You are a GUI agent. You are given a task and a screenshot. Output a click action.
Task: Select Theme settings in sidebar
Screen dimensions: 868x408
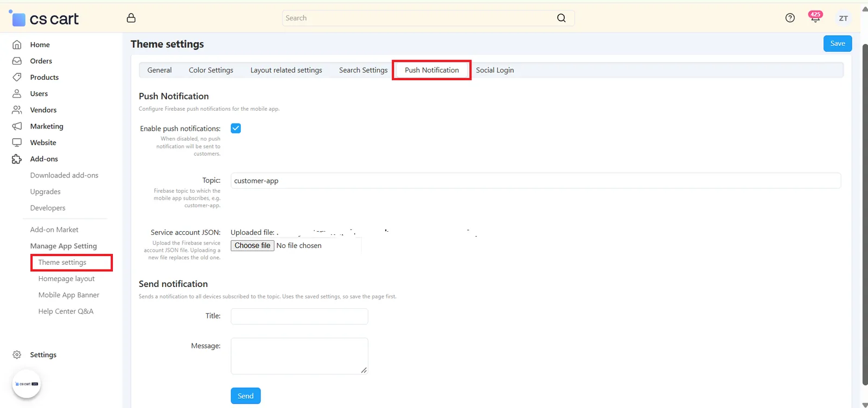(x=62, y=262)
